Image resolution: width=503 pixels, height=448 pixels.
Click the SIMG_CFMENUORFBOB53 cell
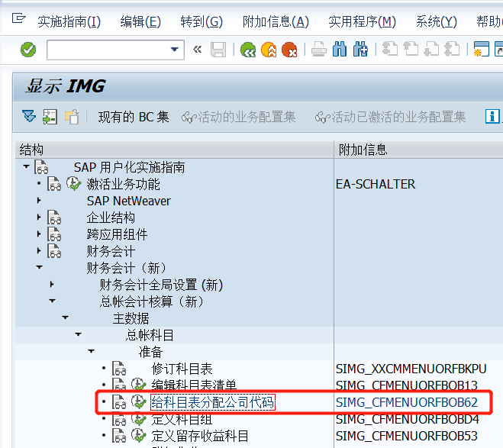pyautogui.click(x=406, y=436)
